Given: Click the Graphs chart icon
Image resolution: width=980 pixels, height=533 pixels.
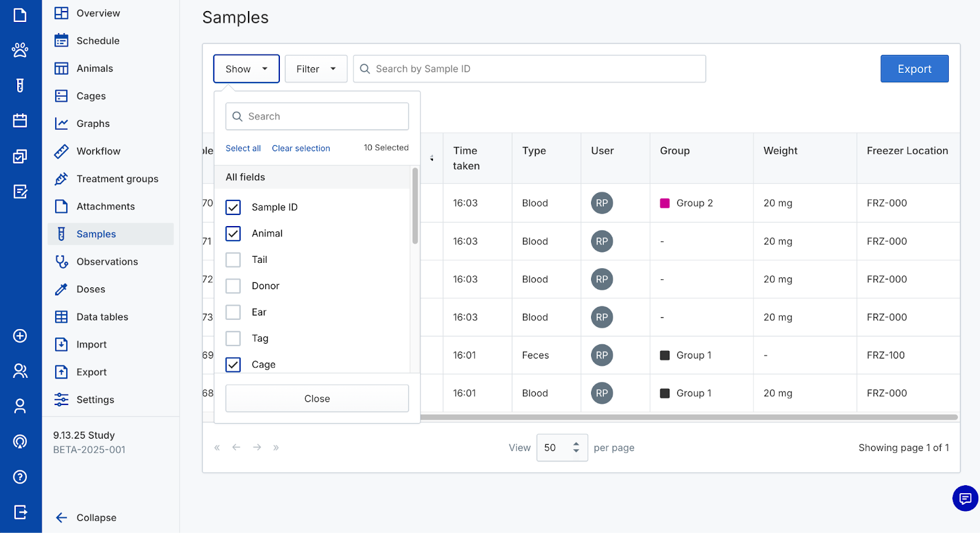Looking at the screenshot, I should (61, 124).
